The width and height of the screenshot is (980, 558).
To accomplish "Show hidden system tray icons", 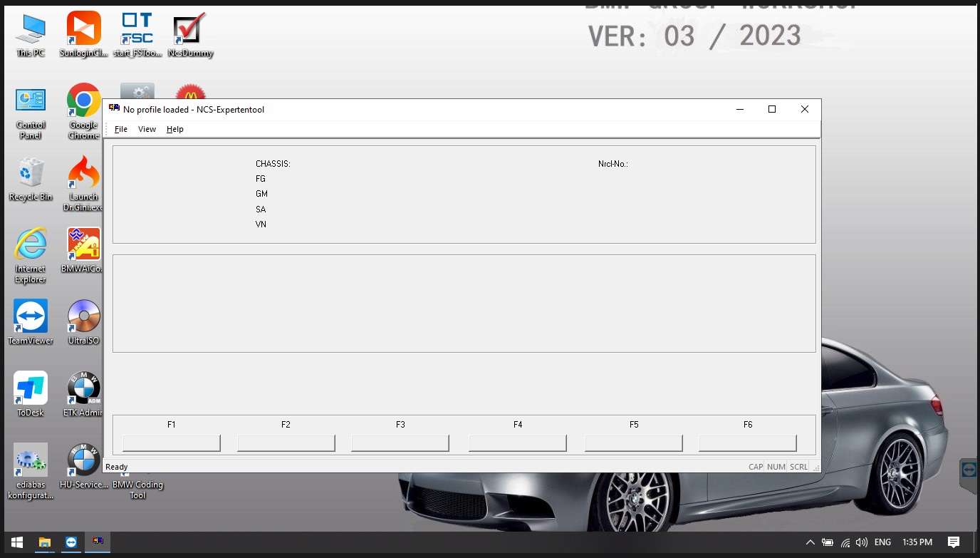I will pyautogui.click(x=810, y=542).
